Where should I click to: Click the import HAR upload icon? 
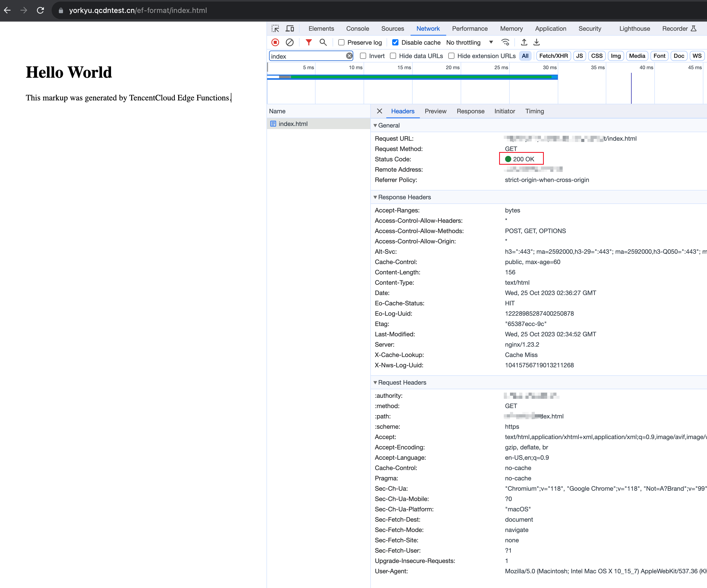[x=524, y=42]
